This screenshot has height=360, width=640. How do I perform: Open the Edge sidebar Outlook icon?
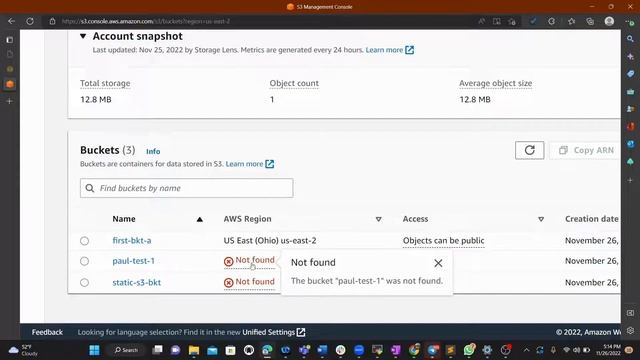point(630,144)
